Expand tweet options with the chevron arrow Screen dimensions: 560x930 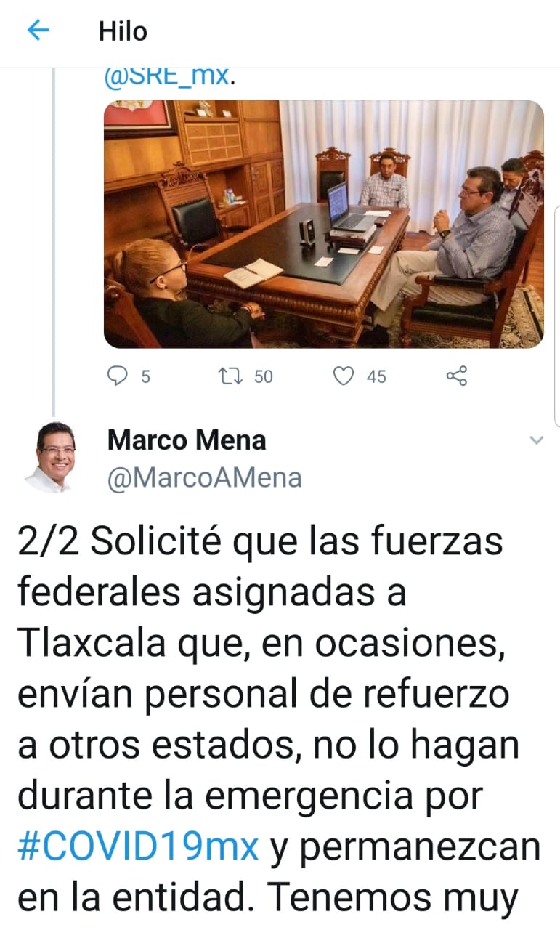(536, 440)
